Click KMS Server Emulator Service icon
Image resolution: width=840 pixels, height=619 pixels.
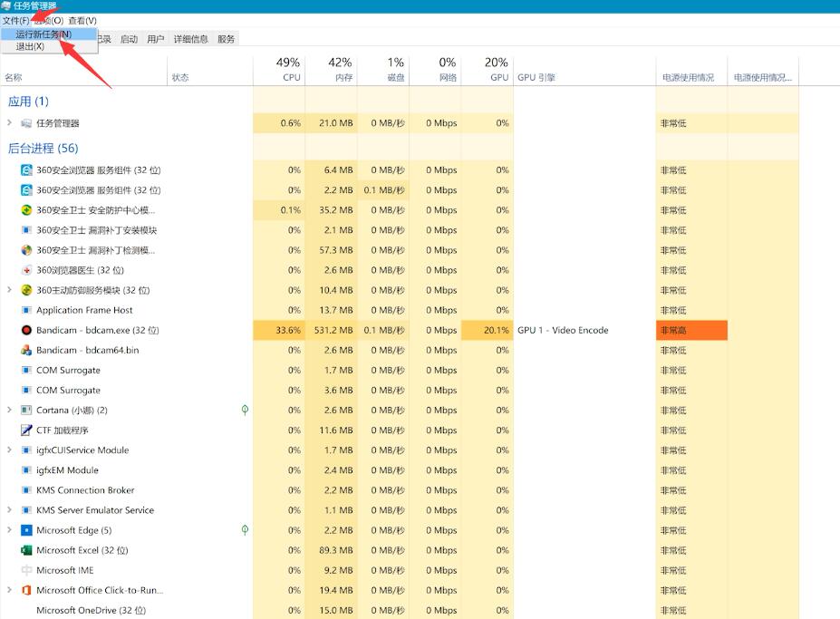pyautogui.click(x=26, y=510)
